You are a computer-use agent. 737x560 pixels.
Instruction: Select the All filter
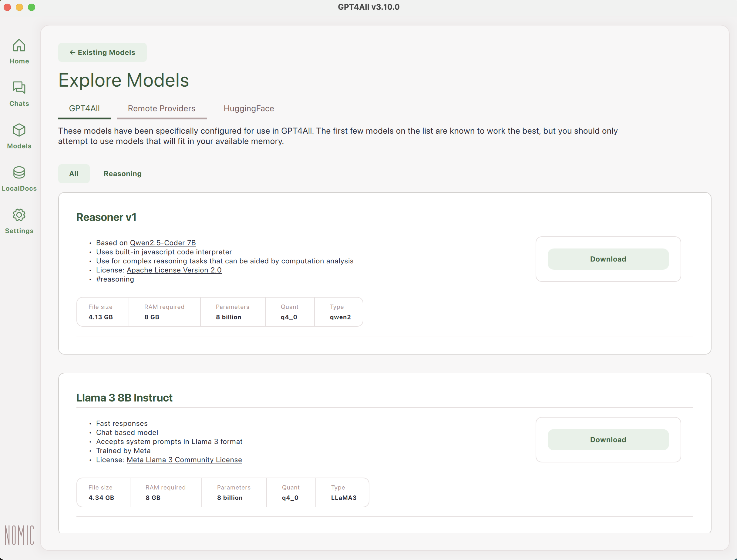pos(74,174)
